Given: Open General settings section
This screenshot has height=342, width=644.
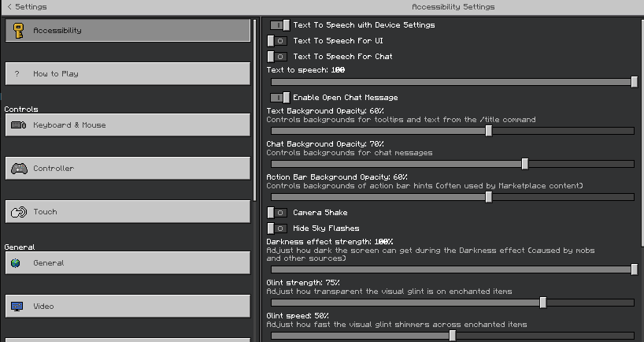Looking at the screenshot, I should point(128,263).
